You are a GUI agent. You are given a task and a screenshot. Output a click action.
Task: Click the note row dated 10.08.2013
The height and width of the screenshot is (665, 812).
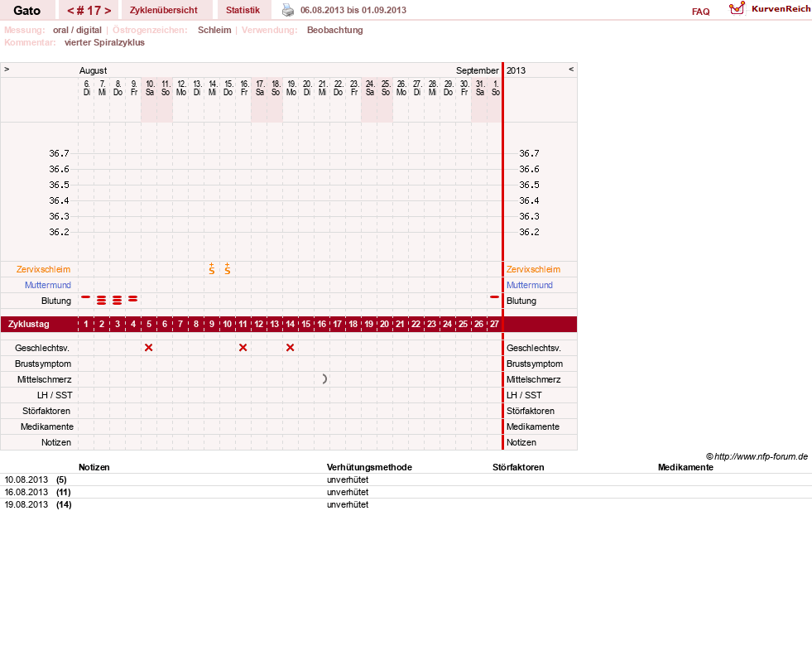tap(406, 479)
